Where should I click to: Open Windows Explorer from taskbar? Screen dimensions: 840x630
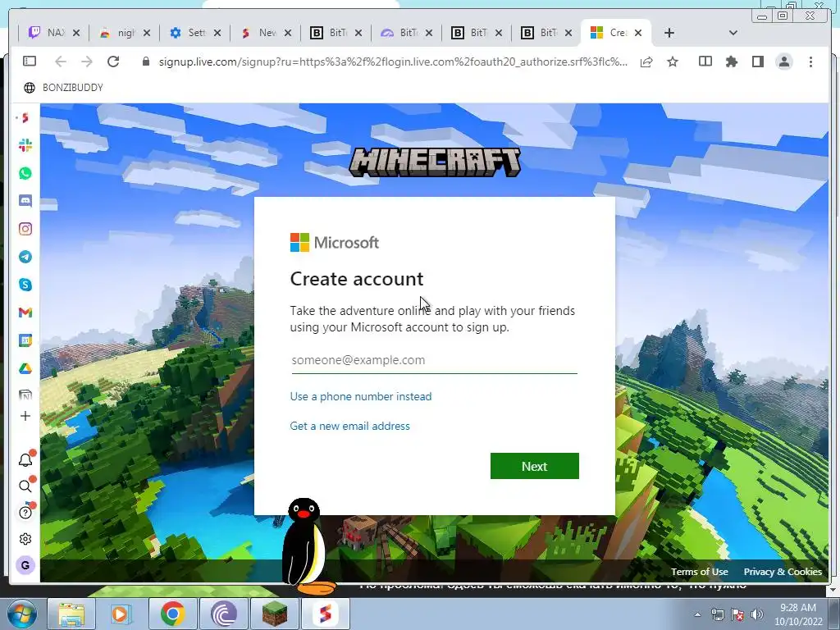(71, 614)
